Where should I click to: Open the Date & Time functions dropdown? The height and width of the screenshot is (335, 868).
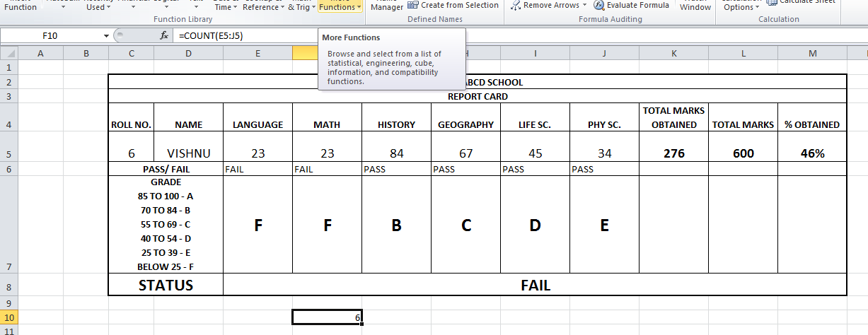click(226, 6)
